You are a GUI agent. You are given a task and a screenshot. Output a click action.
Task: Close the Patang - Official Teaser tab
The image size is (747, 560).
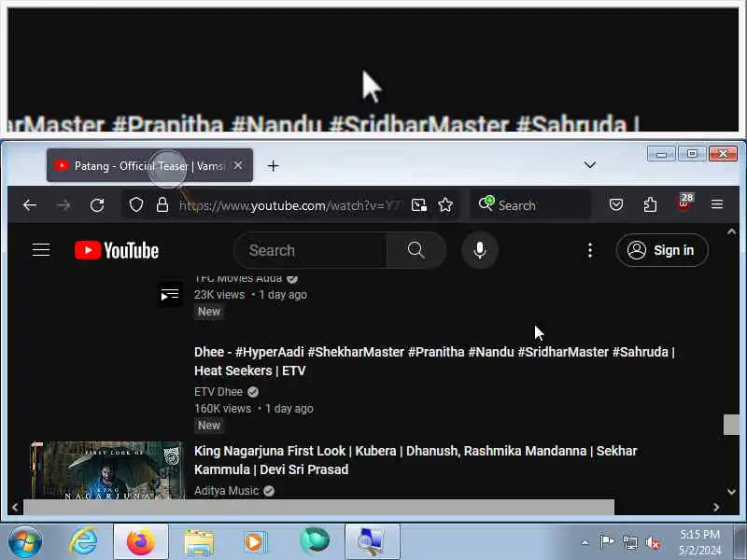coord(238,165)
